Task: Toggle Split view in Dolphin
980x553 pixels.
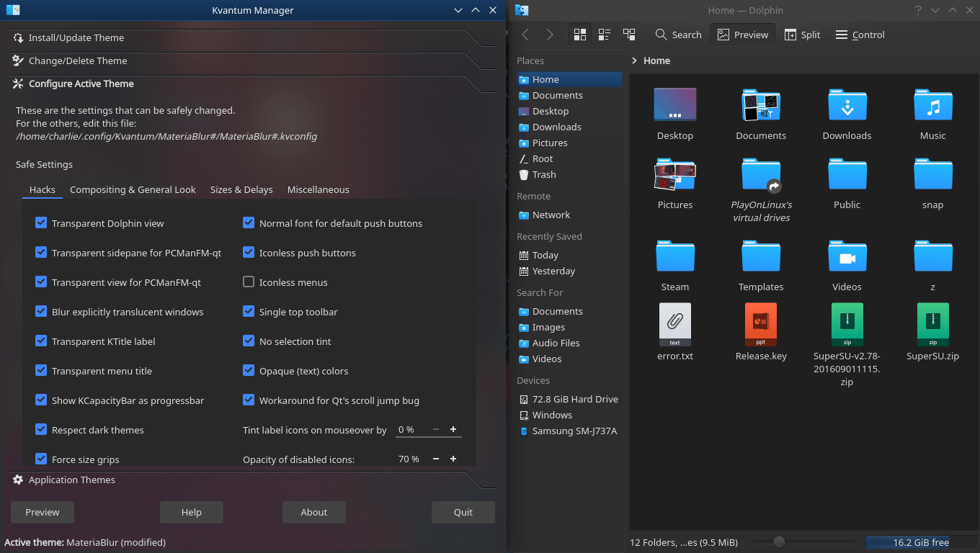Action: pyautogui.click(x=802, y=35)
